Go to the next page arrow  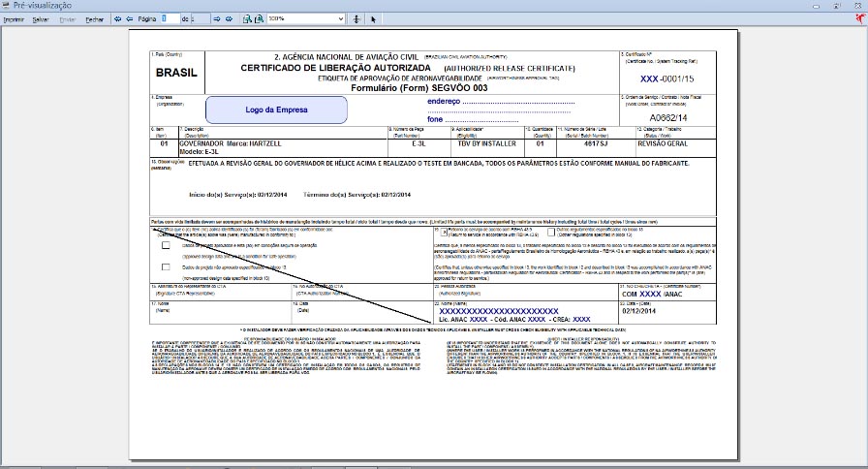tap(217, 18)
